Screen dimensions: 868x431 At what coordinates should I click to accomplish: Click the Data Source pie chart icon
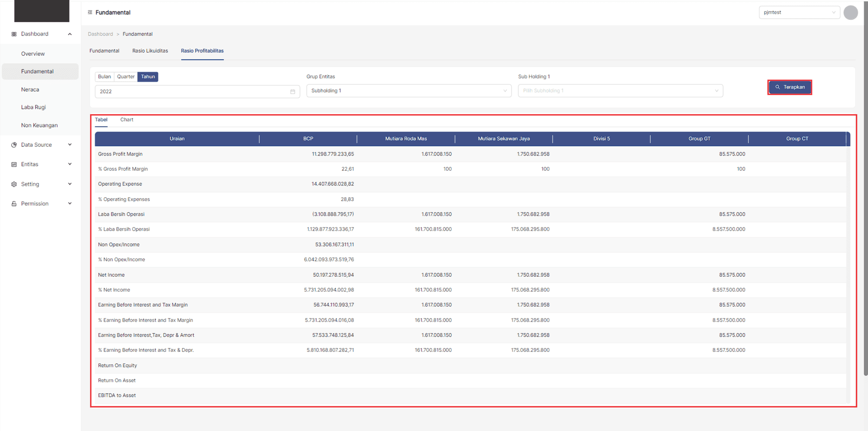14,145
